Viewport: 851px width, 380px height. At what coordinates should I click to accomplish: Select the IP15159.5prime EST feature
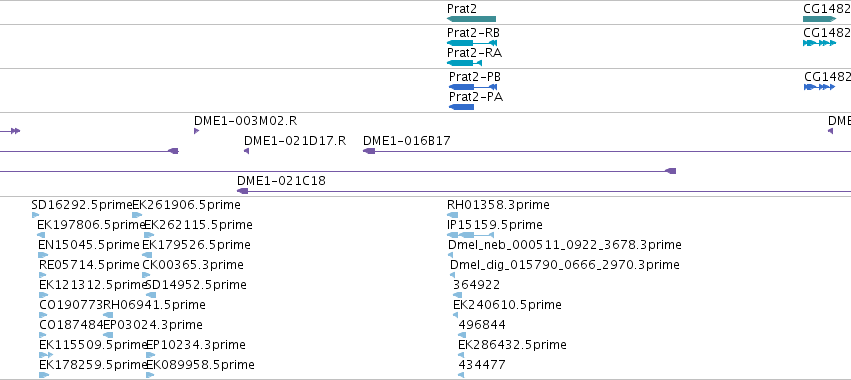(x=471, y=235)
